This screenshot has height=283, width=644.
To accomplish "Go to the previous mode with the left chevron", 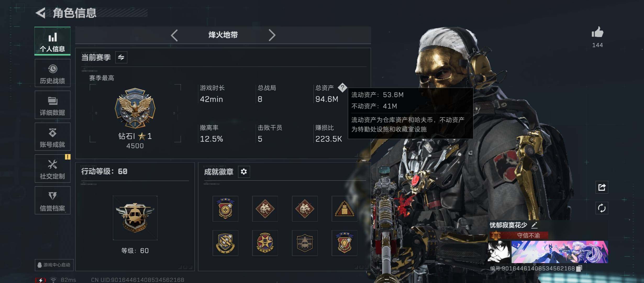I will 174,35.
